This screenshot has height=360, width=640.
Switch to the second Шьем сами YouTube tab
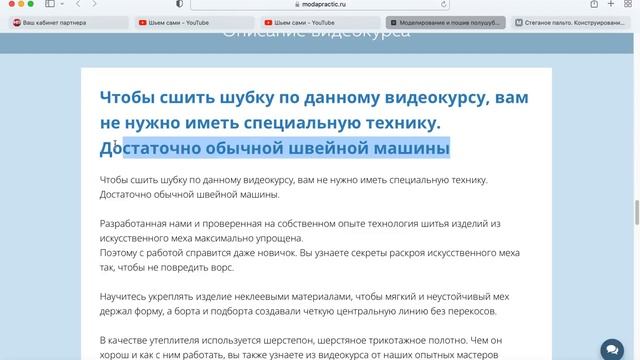click(320, 22)
